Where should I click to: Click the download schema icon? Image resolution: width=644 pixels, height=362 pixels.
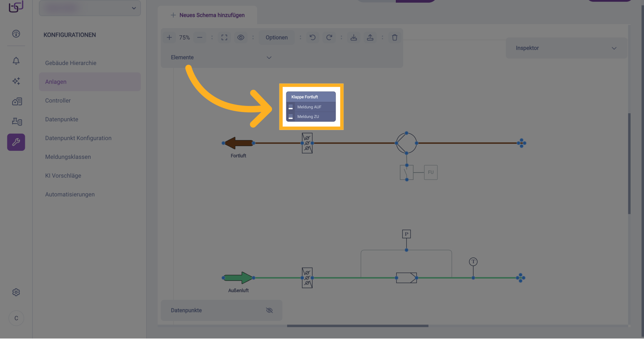(354, 38)
